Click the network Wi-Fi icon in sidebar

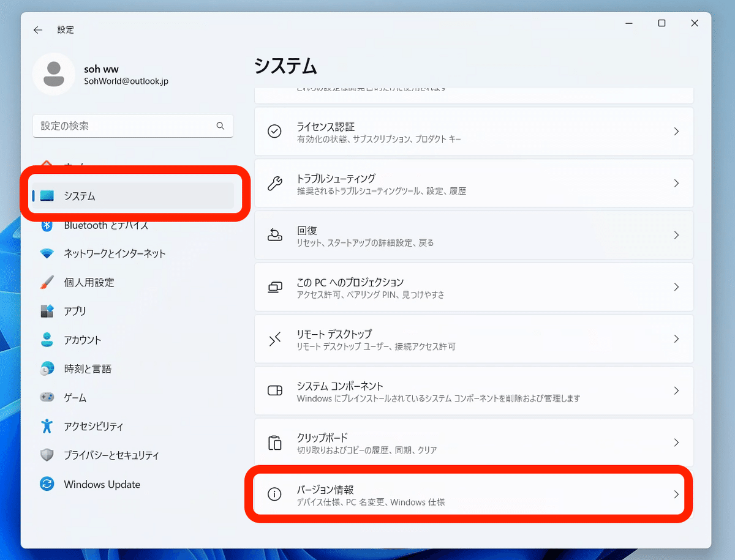point(47,253)
